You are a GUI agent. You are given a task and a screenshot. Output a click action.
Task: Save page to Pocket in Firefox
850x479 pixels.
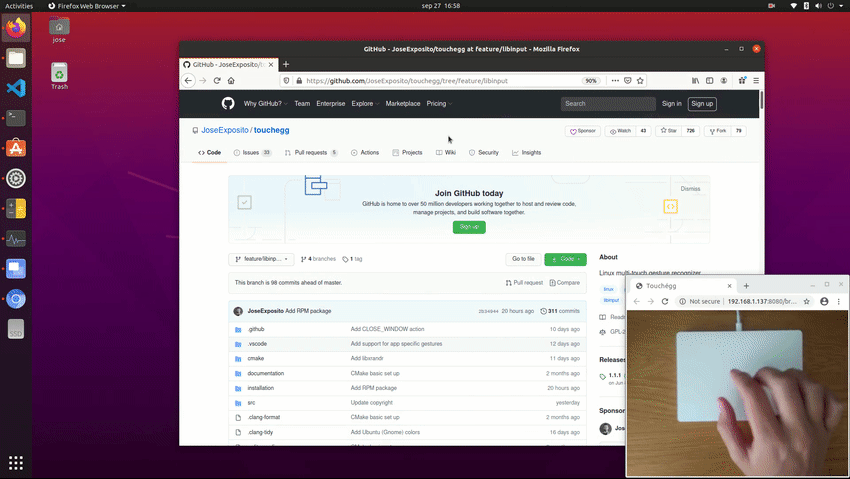click(x=628, y=81)
